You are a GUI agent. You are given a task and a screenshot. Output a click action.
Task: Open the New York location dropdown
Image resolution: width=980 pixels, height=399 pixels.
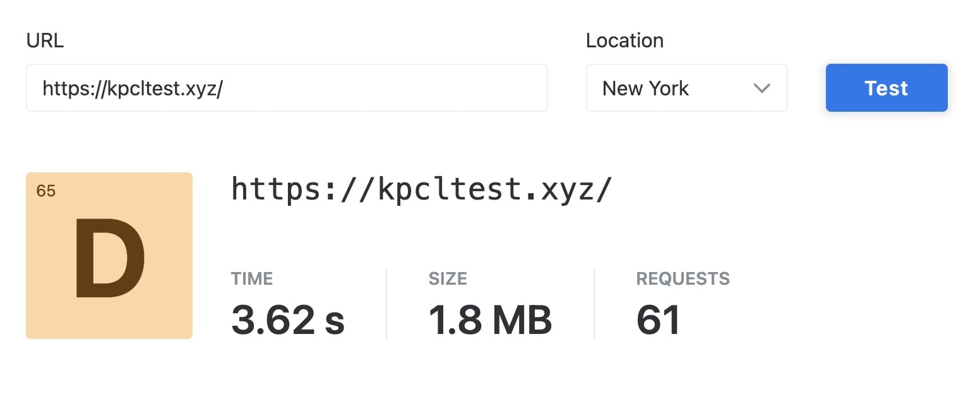[x=686, y=88]
